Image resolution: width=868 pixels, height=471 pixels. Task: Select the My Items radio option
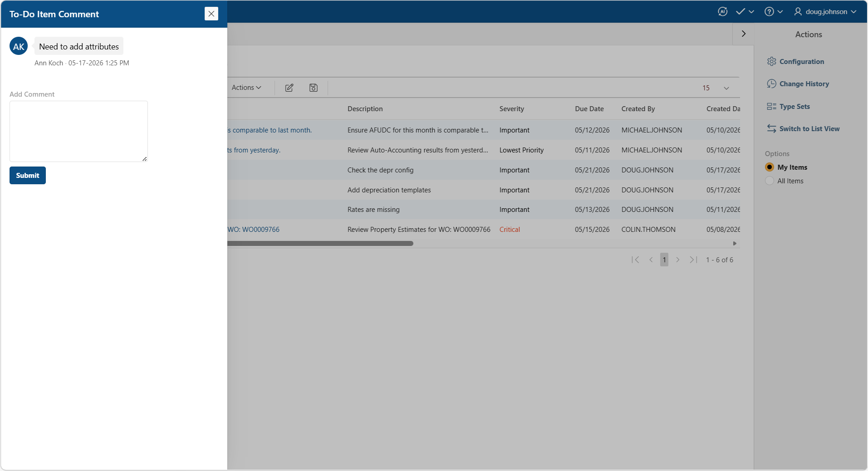click(770, 167)
